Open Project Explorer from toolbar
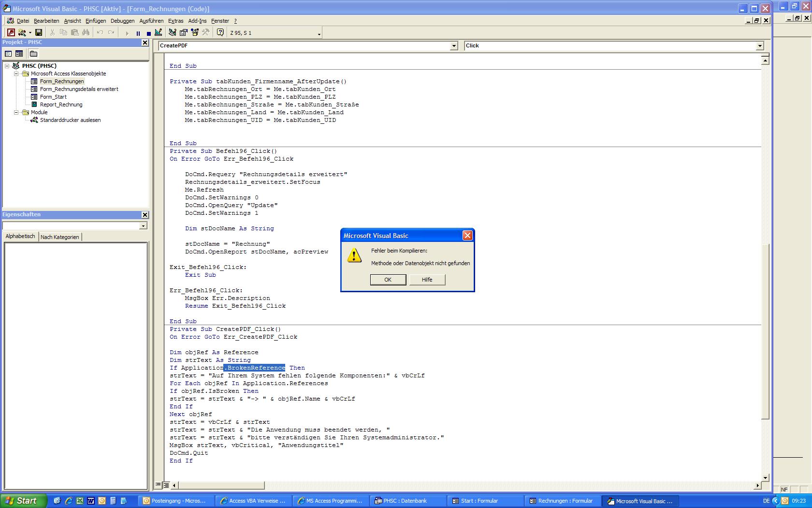The image size is (812, 508). click(173, 33)
